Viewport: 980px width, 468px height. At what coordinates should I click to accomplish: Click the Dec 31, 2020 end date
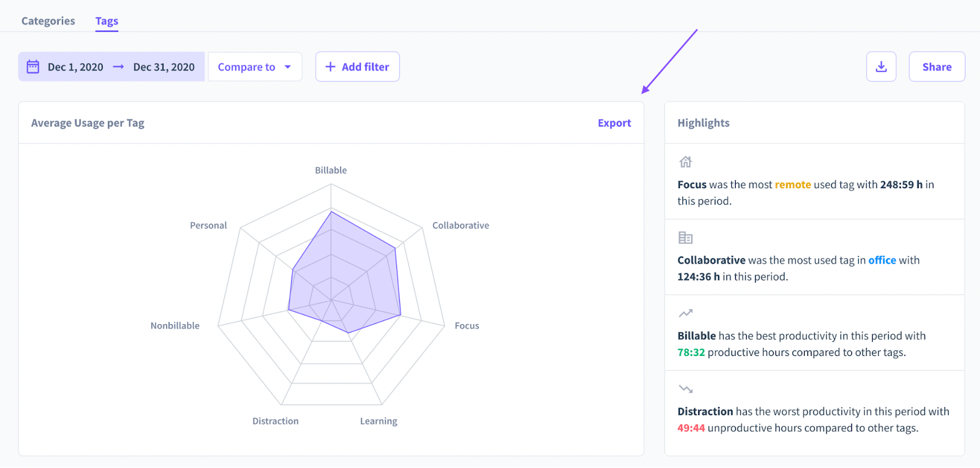(164, 67)
